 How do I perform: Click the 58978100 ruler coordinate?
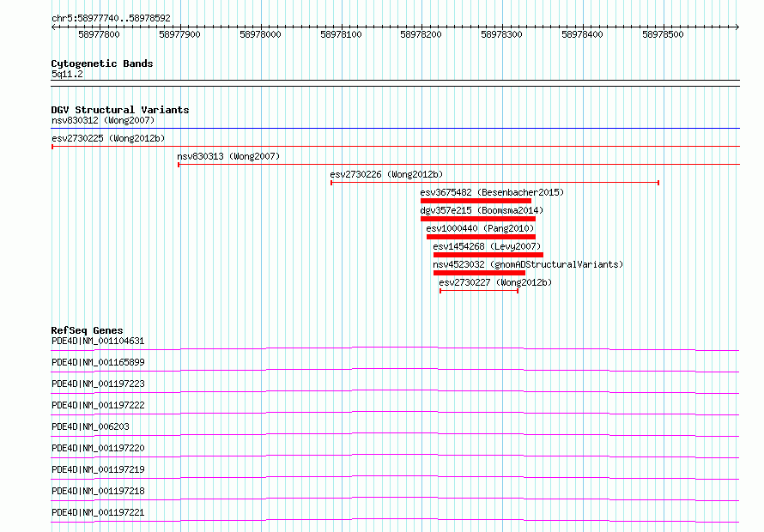pyautogui.click(x=341, y=34)
